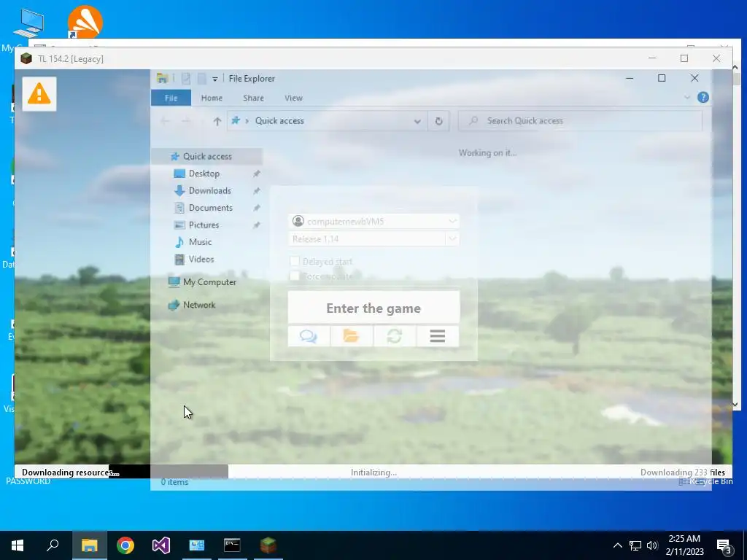Open the launcher hamburger menu button
Screen dimensions: 747x560
click(x=438, y=336)
